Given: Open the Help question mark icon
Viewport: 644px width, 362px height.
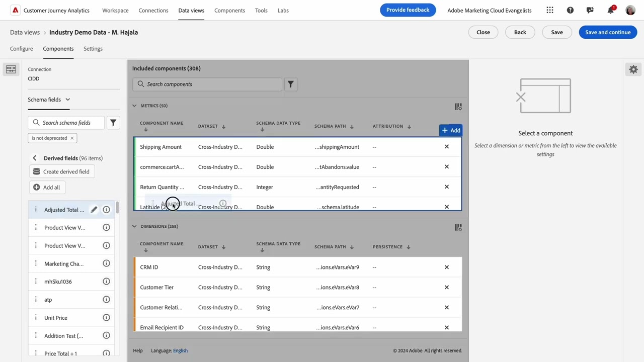Looking at the screenshot, I should (570, 10).
